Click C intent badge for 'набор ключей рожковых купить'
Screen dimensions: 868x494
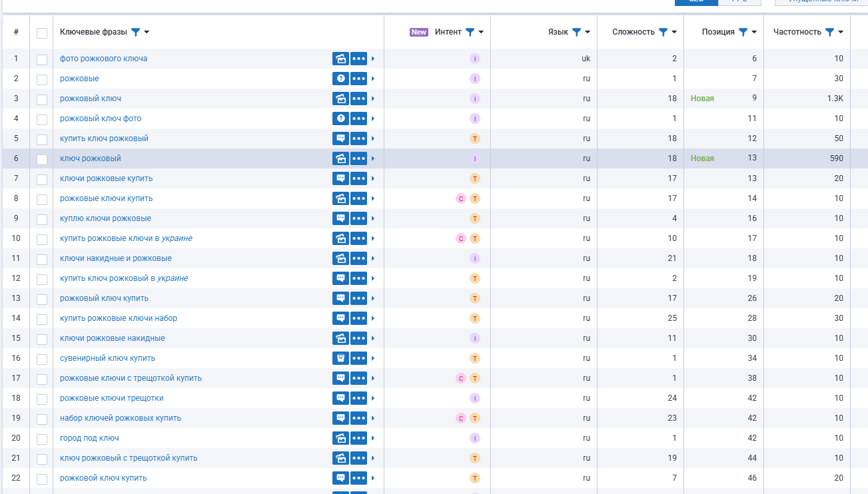point(460,418)
